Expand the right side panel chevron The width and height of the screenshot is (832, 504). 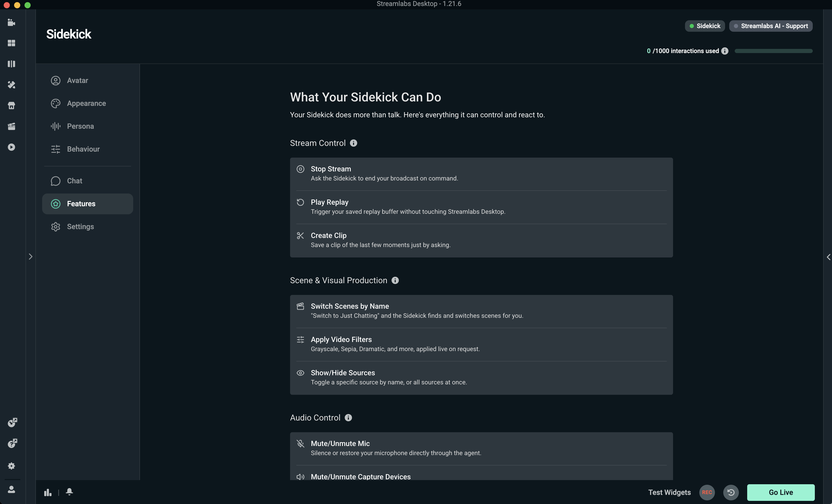[x=828, y=257]
